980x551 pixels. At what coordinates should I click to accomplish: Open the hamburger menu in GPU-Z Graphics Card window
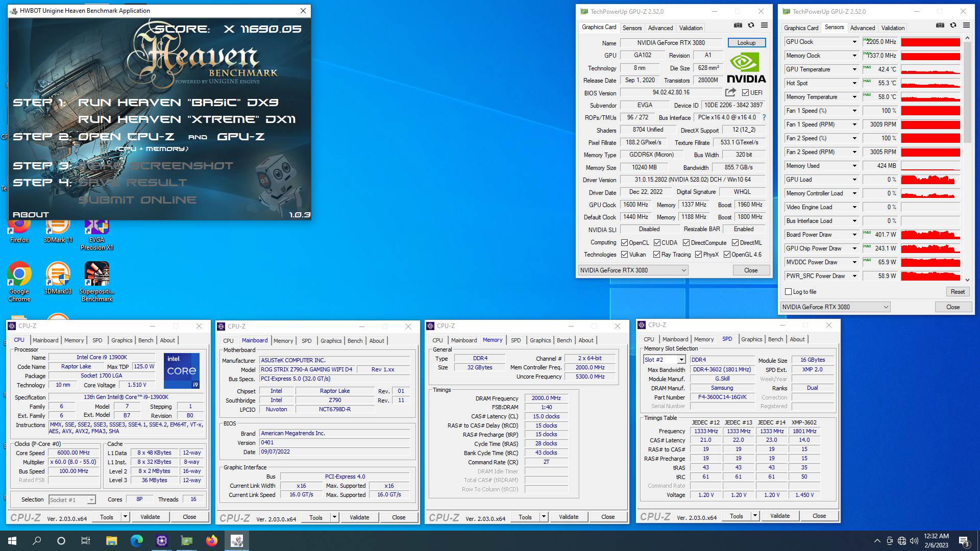(x=764, y=26)
